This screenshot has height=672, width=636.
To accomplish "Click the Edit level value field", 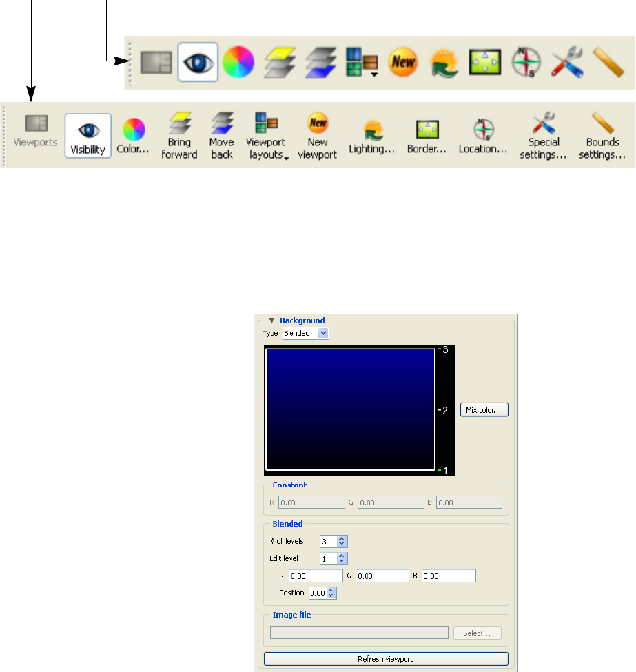I will (x=328, y=559).
